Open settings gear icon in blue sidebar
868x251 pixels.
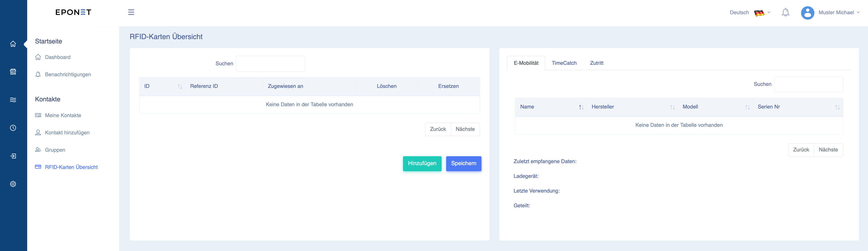[x=13, y=184]
